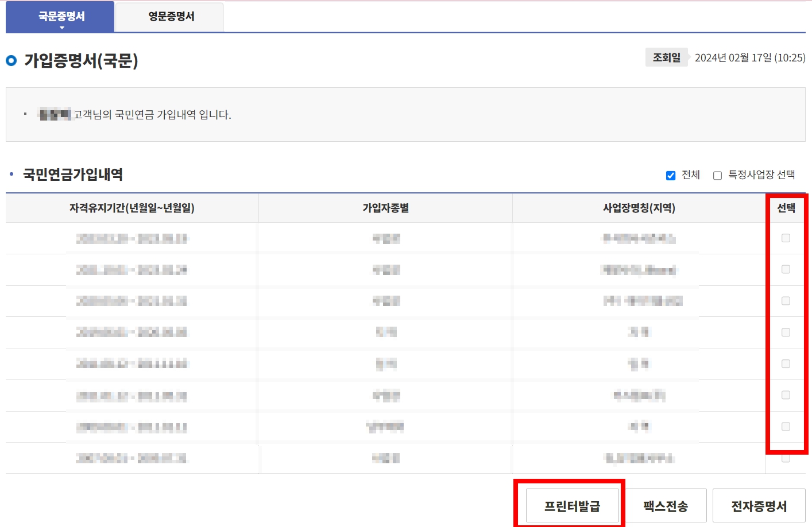812x527 pixels.
Task: Check the last row's selection checkbox
Action: click(x=786, y=458)
